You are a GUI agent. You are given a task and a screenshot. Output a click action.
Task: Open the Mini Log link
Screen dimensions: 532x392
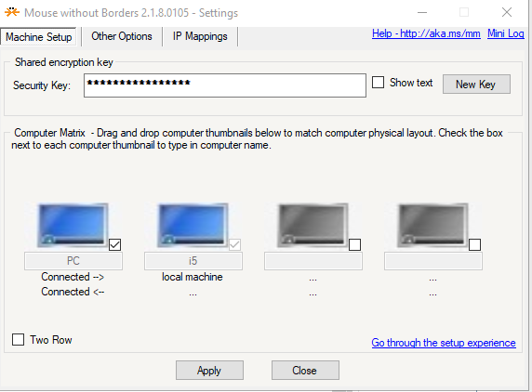point(506,33)
